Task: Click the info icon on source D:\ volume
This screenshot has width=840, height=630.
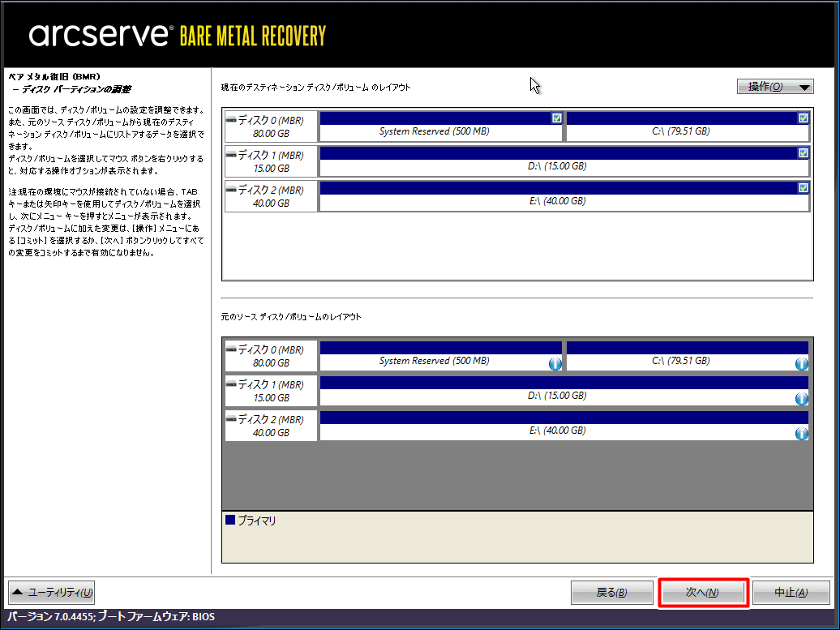Action: (801, 399)
